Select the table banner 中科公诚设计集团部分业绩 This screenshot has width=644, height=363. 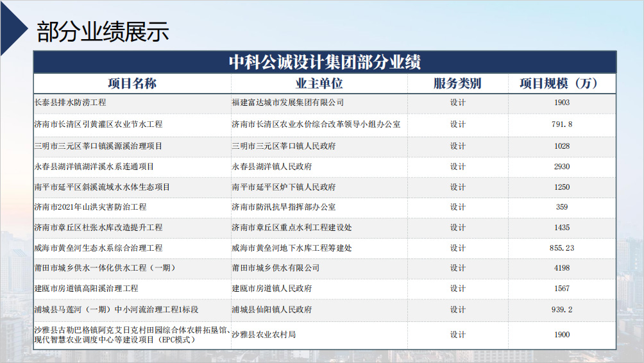[x=325, y=62]
